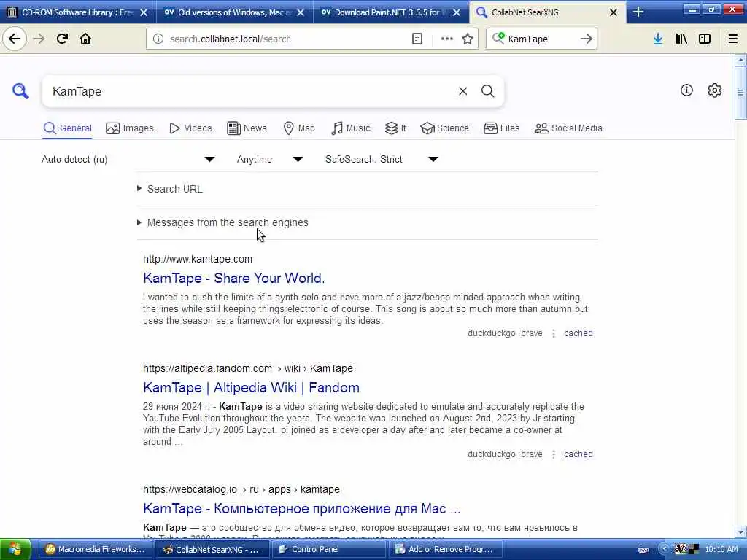This screenshot has width=747, height=560.
Task: Close the CollabNet SearXNG tab
Action: pos(613,13)
